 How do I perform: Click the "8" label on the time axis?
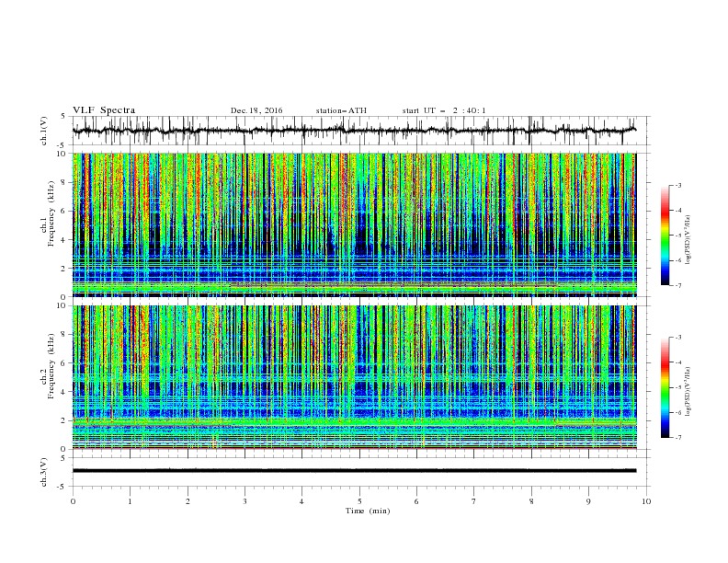click(531, 501)
